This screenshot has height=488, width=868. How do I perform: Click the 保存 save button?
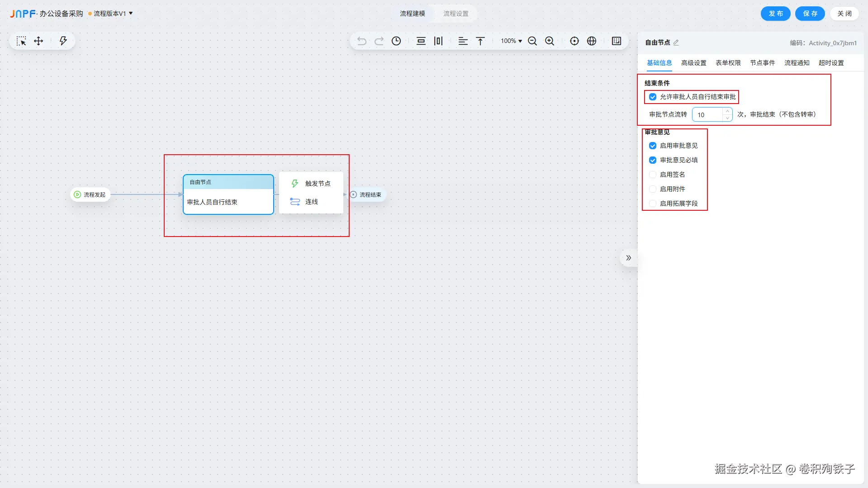(x=810, y=14)
